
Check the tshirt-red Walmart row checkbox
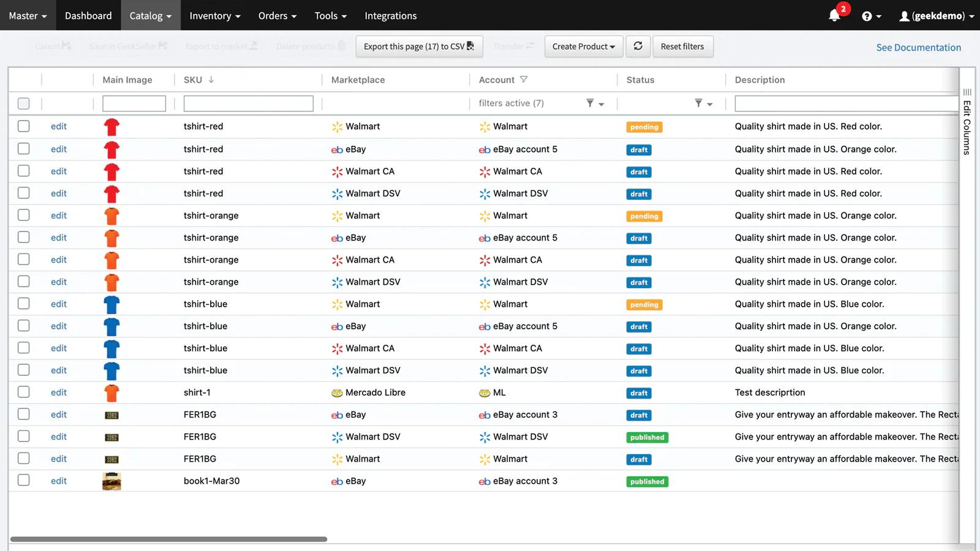(x=23, y=126)
